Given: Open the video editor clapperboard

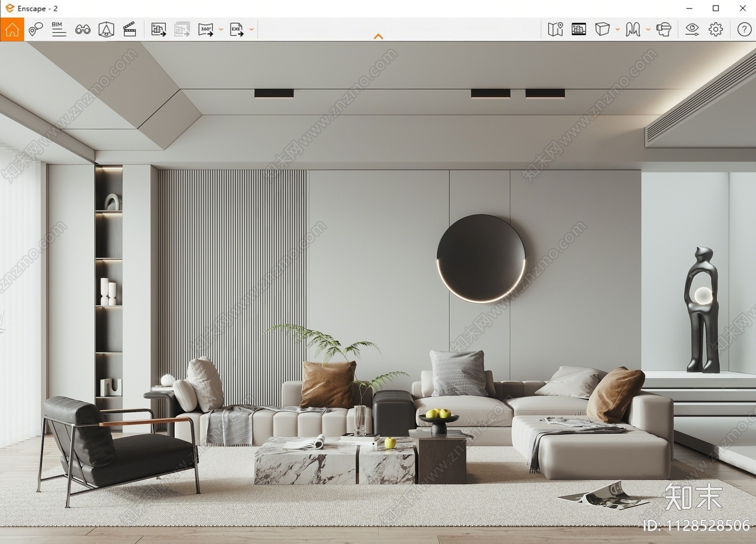Looking at the screenshot, I should coord(129,29).
